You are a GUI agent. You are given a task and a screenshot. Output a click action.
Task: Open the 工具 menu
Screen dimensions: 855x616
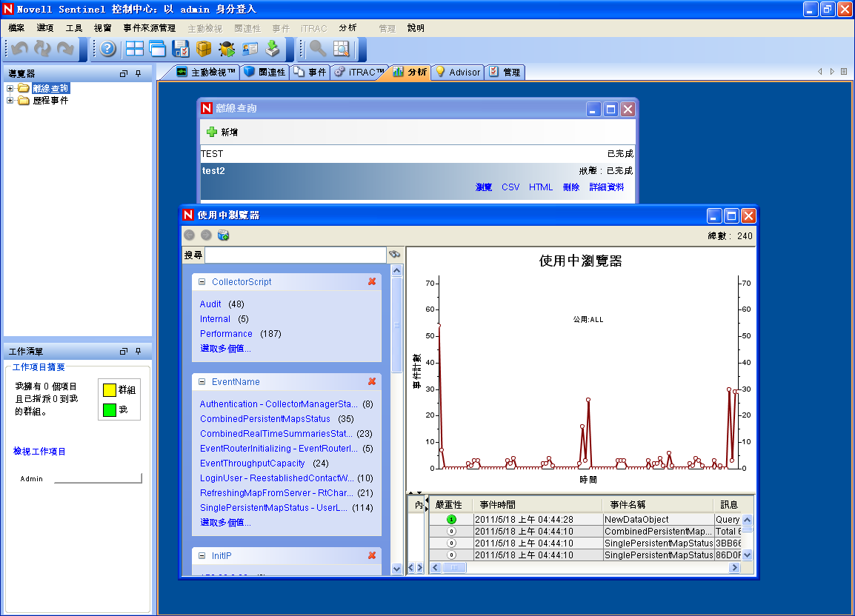[x=74, y=28]
